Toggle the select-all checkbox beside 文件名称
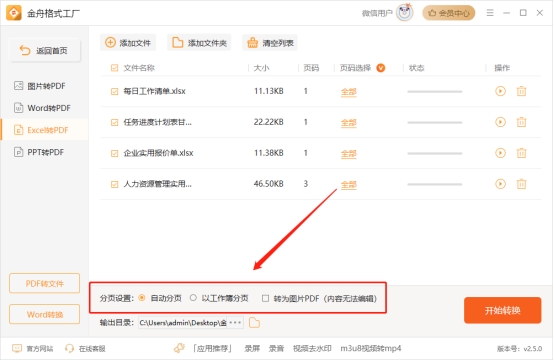554x360 pixels. coord(114,68)
